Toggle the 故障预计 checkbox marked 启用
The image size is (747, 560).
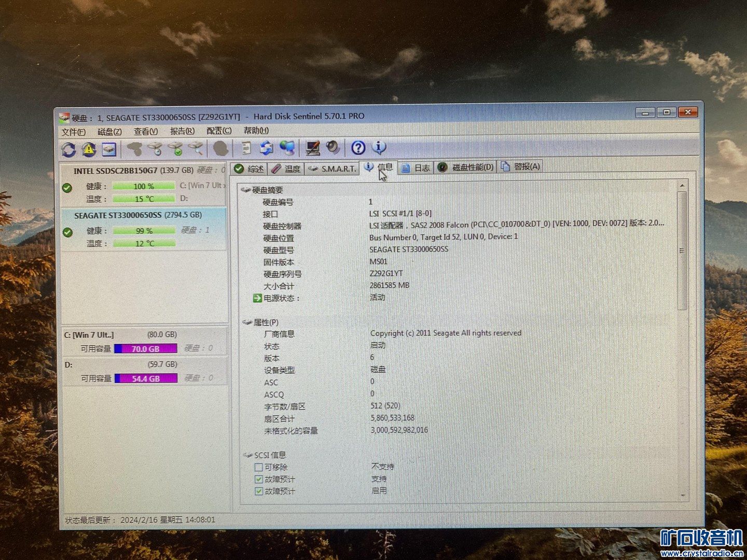coord(259,491)
